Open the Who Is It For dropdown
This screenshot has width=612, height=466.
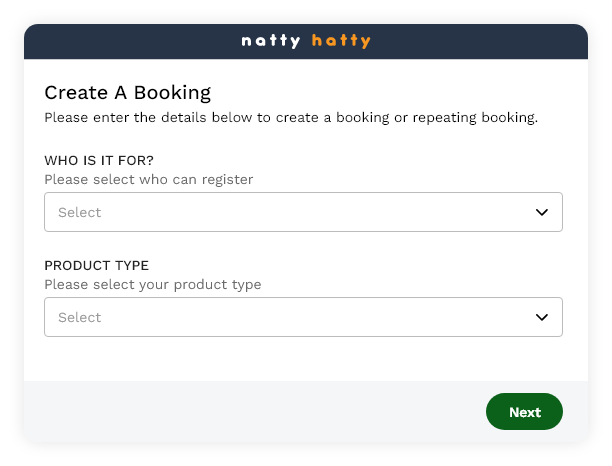click(x=303, y=212)
